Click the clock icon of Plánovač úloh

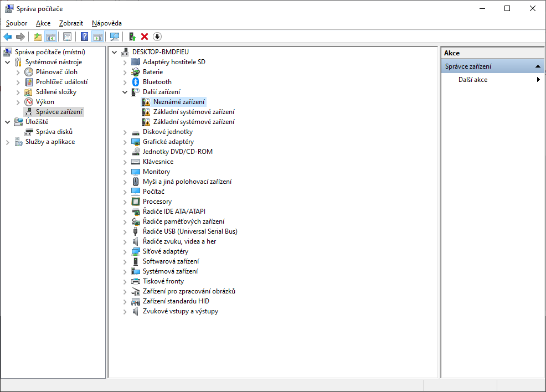coord(29,72)
